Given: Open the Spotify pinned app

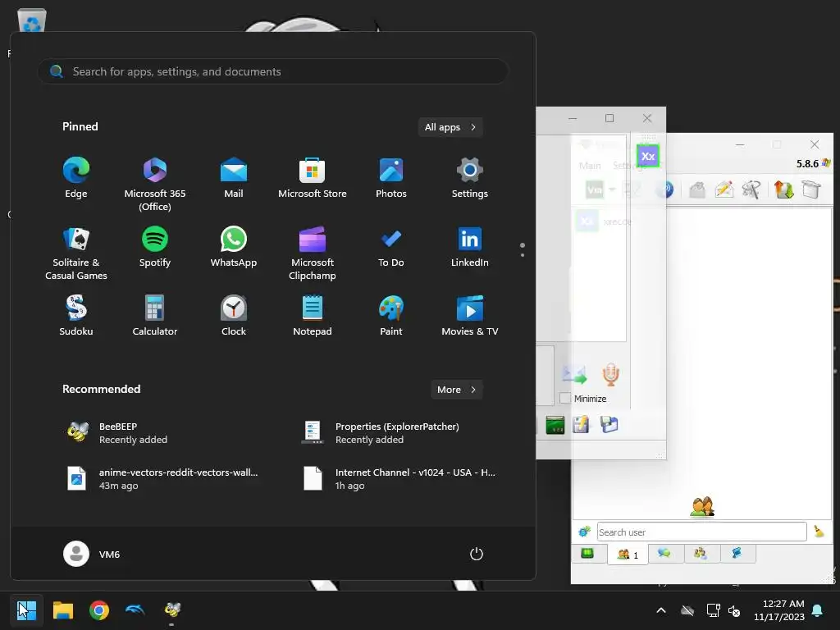Looking at the screenshot, I should pos(155,247).
